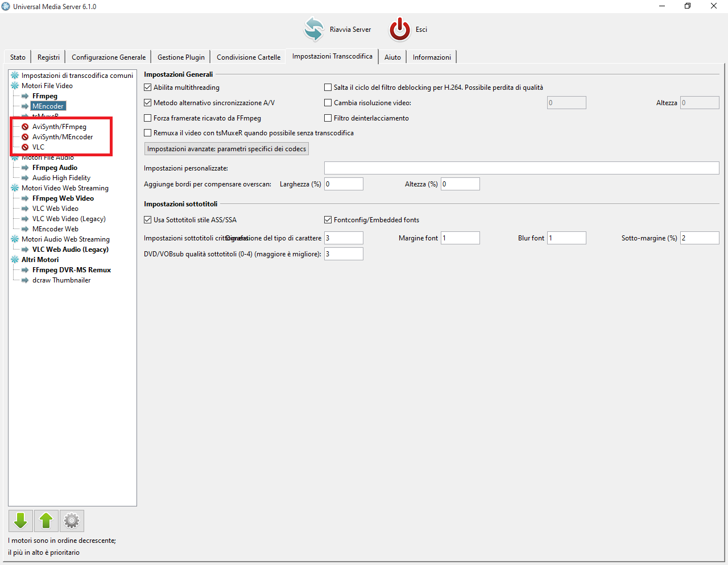
Task: Open the Registri tab
Action: (x=48, y=57)
